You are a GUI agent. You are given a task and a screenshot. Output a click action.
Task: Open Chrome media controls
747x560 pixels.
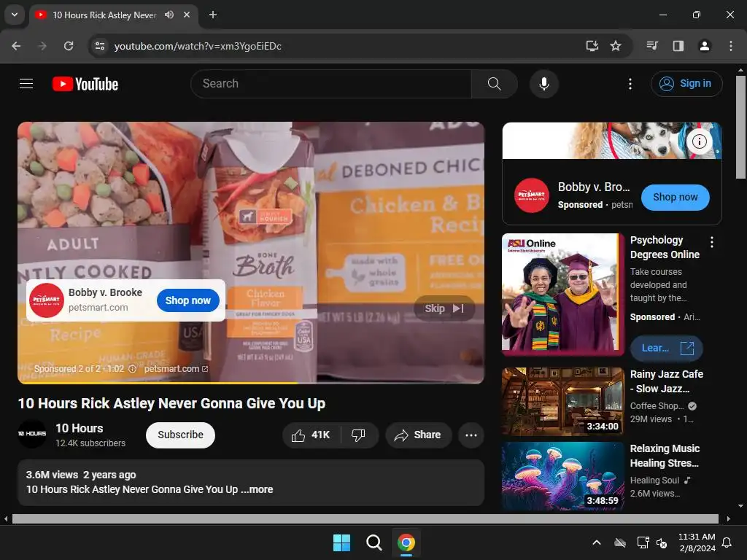coord(652,46)
